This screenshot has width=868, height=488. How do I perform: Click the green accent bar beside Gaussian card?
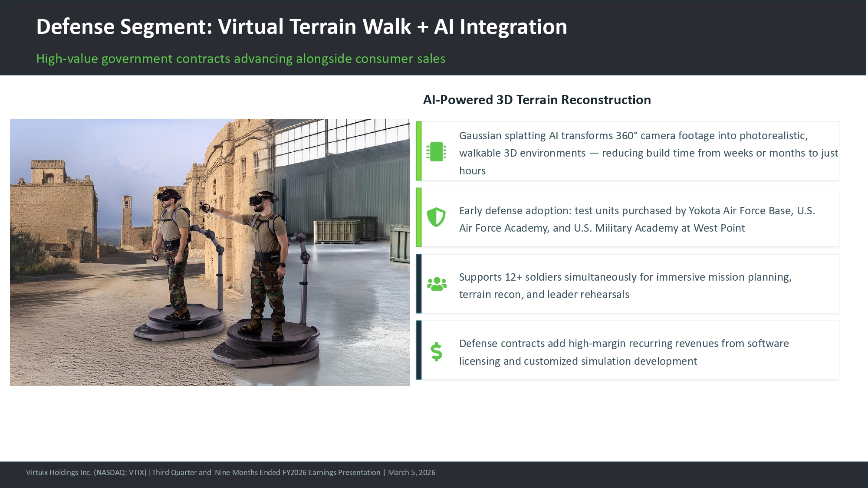point(419,151)
